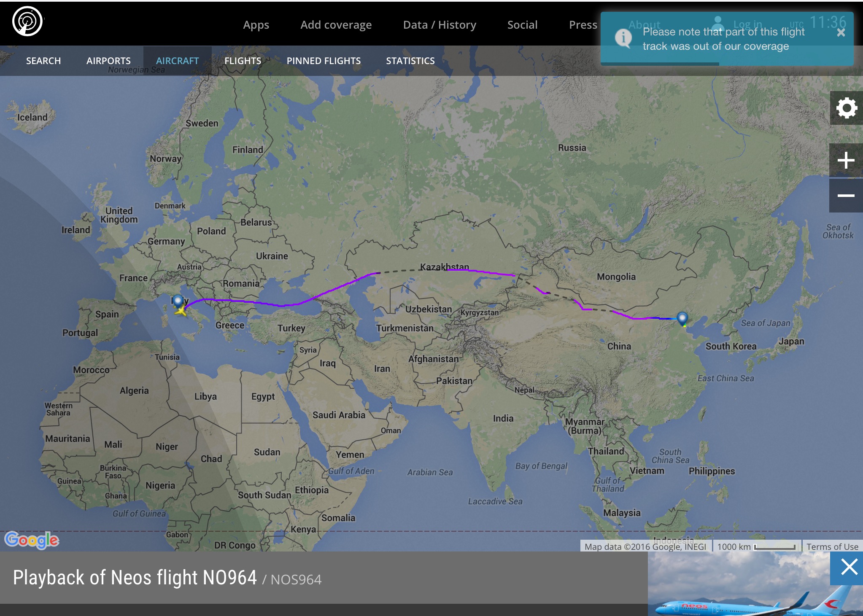This screenshot has height=616, width=863.
Task: Click the destination airport pin in China
Action: 682,318
